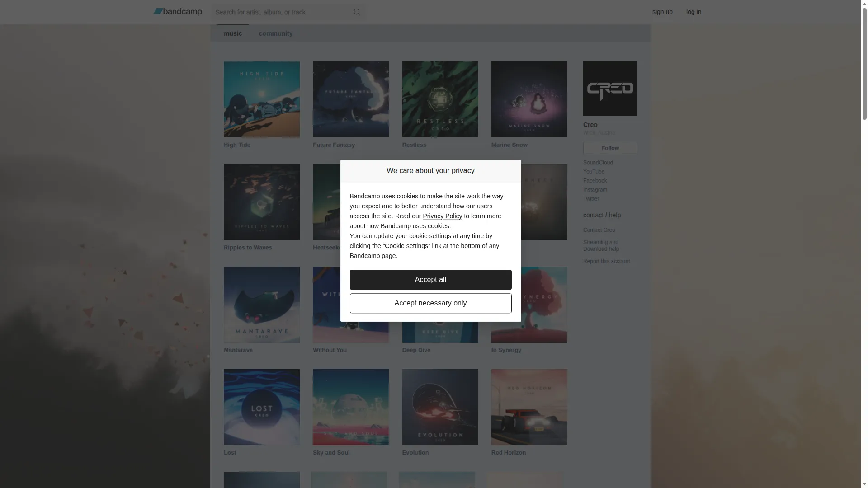Click the page vertical scrollbar thumb
Screen dimensions: 868x488
[864, 63]
